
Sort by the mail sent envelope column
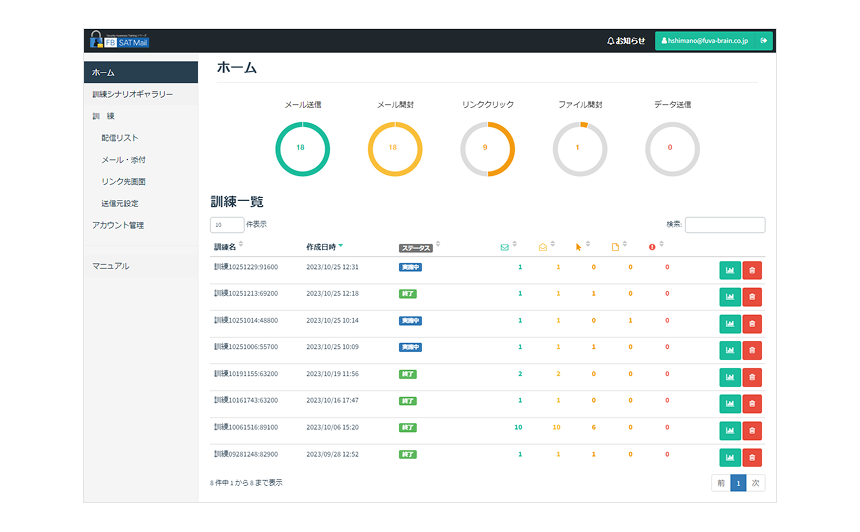pyautogui.click(x=506, y=246)
